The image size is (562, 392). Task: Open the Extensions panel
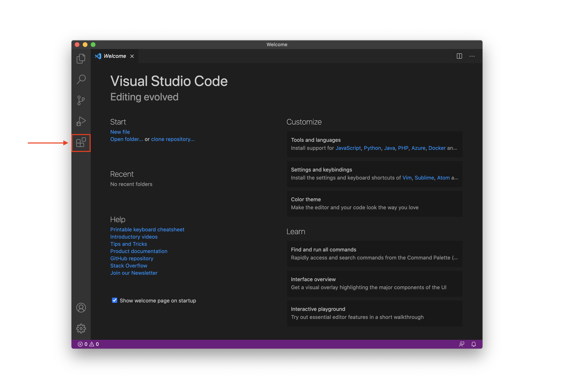pos(81,142)
